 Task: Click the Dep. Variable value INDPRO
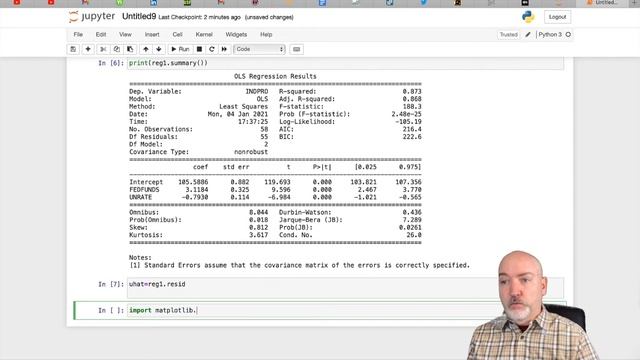click(257, 91)
